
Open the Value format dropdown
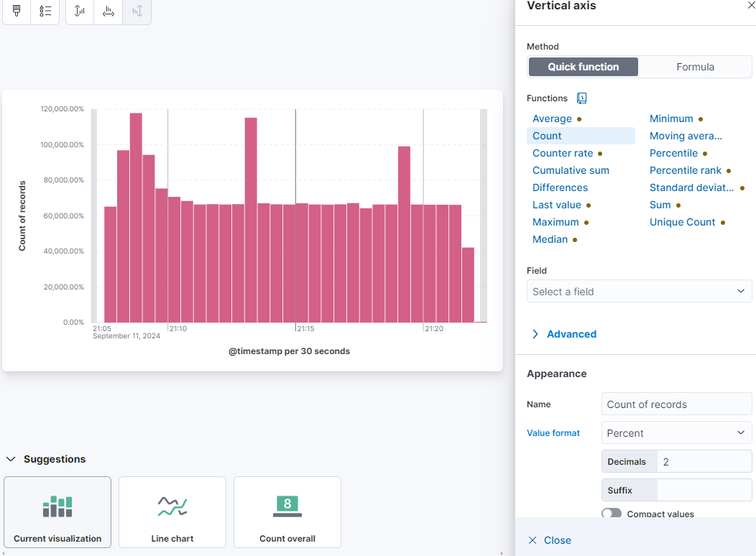[676, 432]
